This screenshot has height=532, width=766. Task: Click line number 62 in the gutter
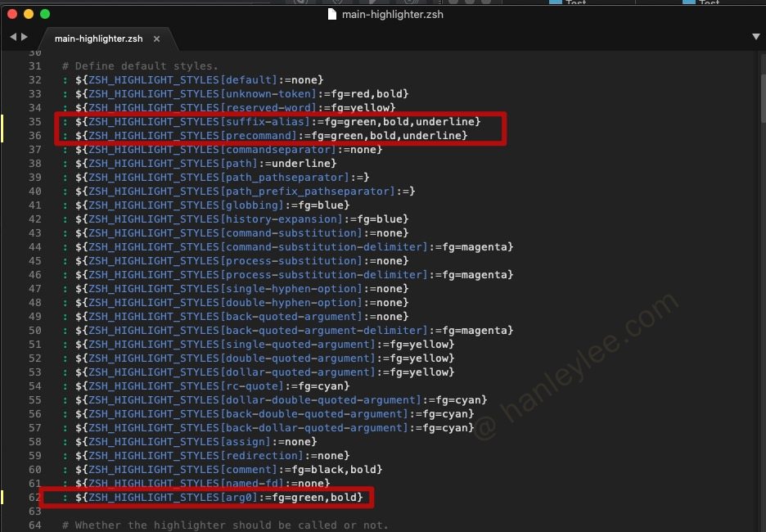[x=34, y=498]
